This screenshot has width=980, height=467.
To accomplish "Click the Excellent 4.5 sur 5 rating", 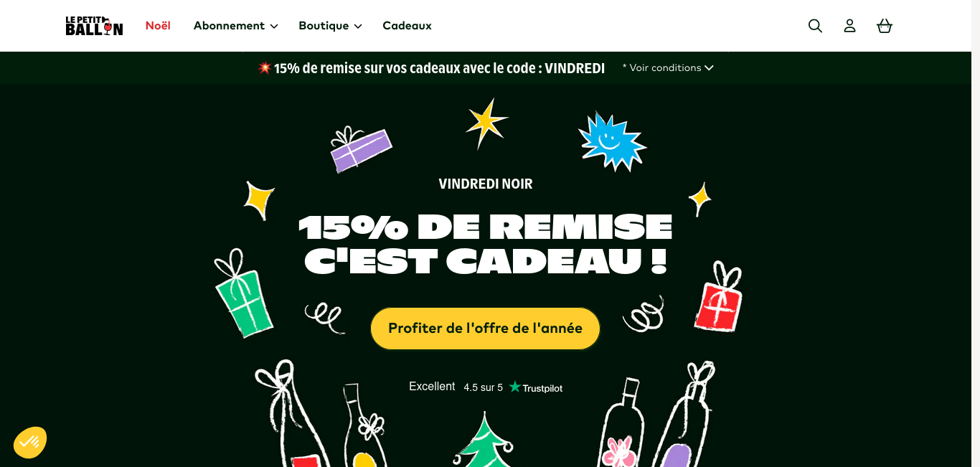I will click(456, 387).
